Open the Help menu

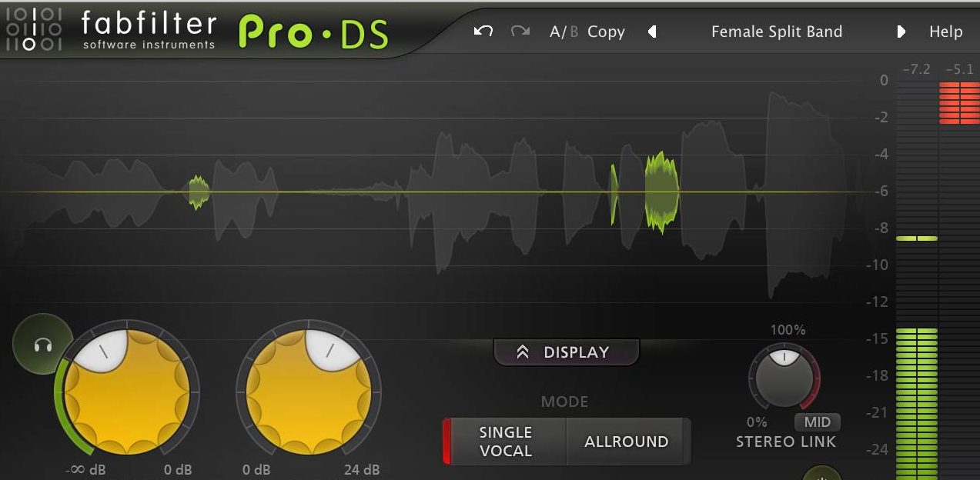point(945,32)
